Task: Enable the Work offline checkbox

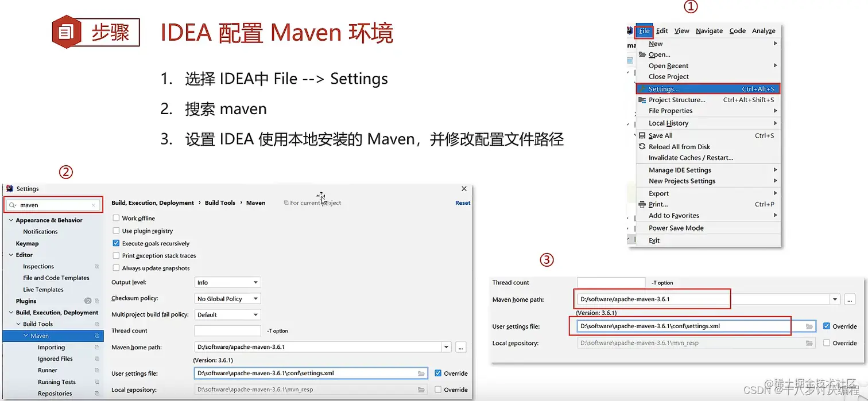Action: point(117,219)
